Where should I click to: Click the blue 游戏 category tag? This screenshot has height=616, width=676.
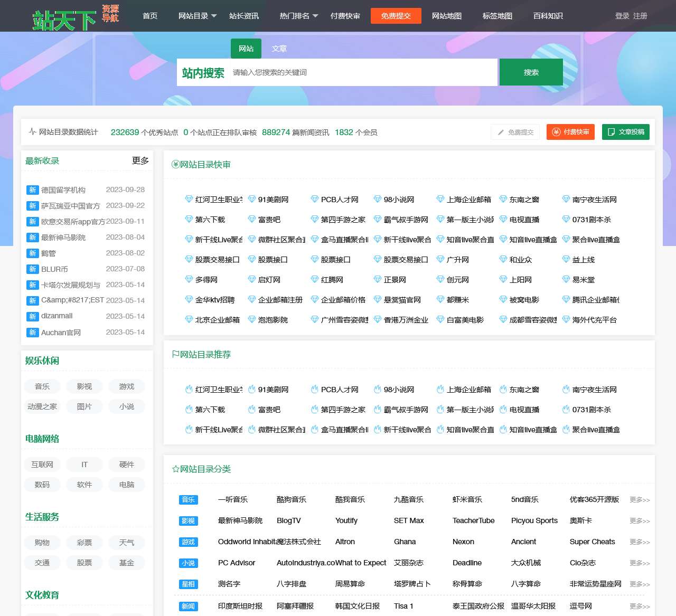[188, 542]
